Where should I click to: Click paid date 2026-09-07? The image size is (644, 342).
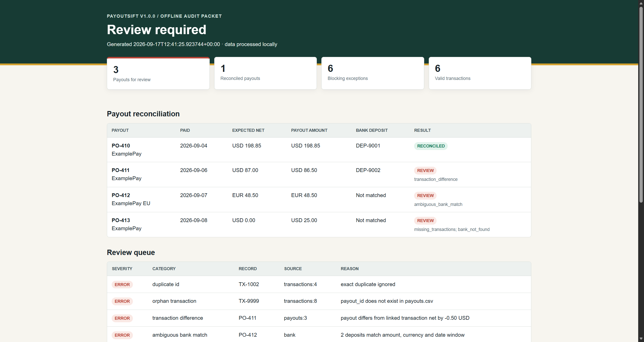[x=194, y=195]
